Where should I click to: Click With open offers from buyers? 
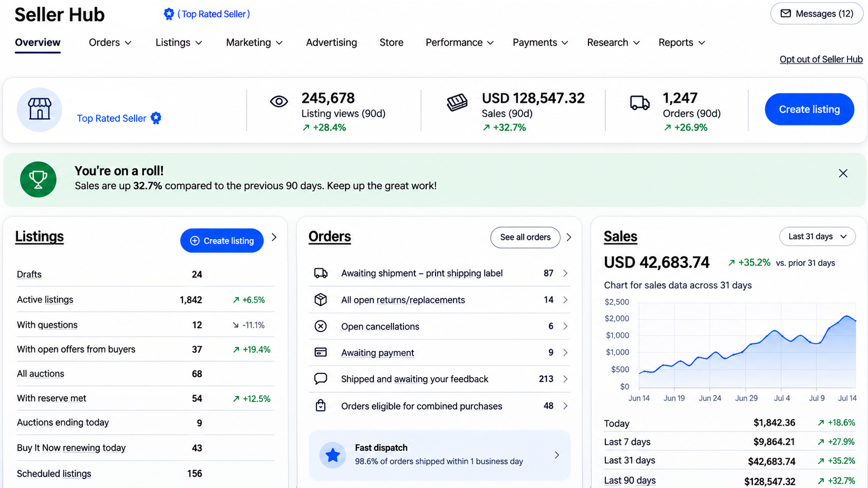(145, 349)
